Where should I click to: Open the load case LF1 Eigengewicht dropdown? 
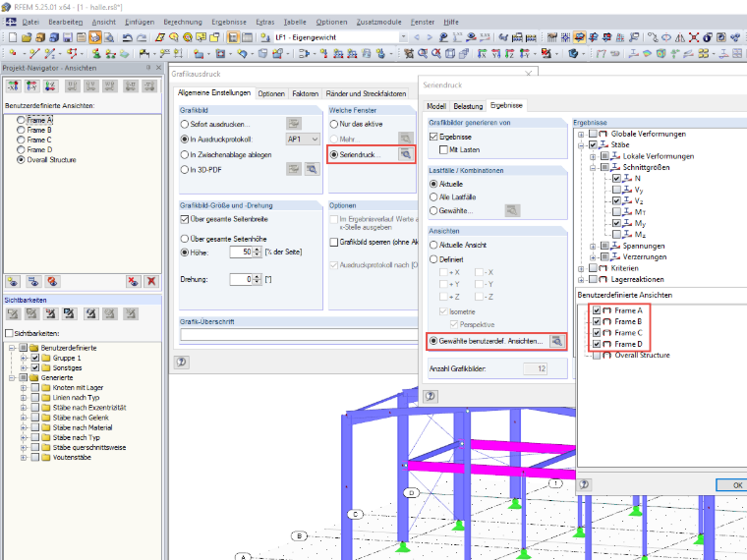(x=404, y=37)
